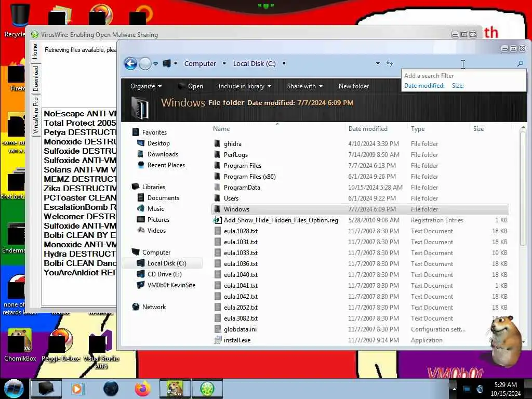Screen dimensions: 532x399
Task: Open the Share with dropdown
Action: coord(304,86)
